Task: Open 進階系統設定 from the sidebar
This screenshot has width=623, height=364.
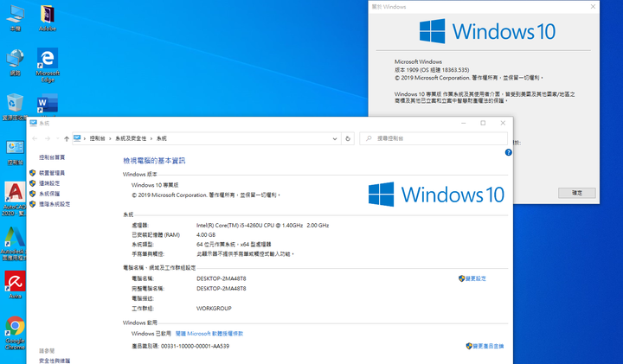Action: [x=55, y=204]
